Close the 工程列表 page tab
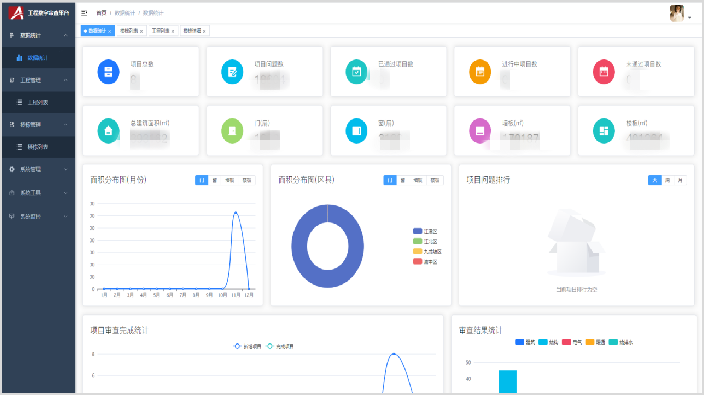The width and height of the screenshot is (704, 395). pos(173,31)
